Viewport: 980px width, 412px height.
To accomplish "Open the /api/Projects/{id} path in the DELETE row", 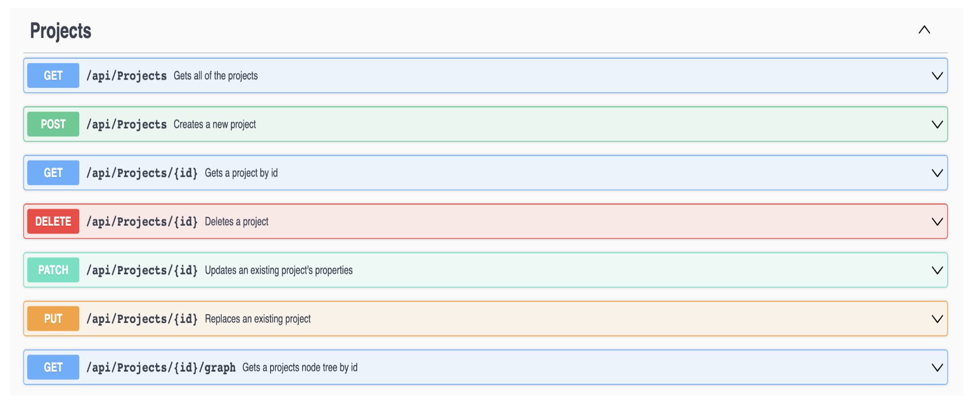I will pos(142,221).
